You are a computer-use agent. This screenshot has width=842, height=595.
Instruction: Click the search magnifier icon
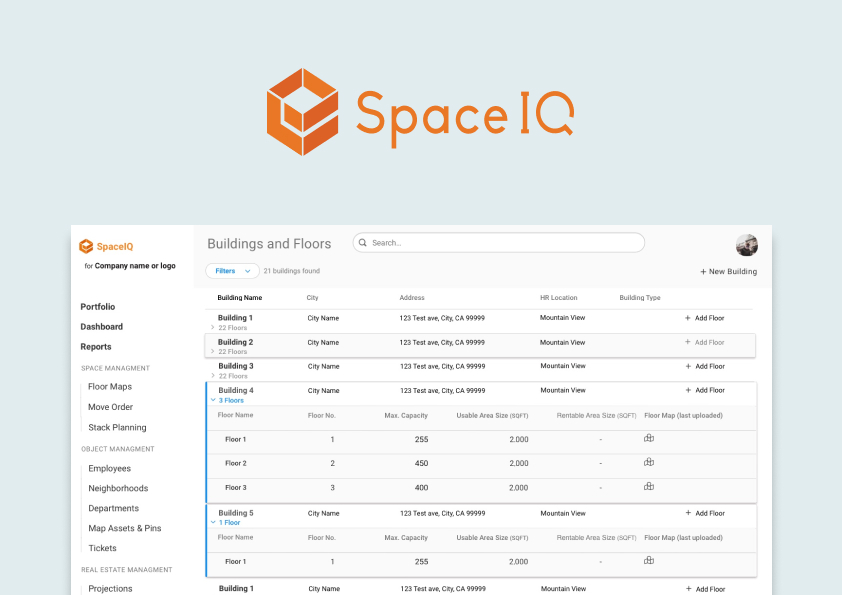(362, 243)
